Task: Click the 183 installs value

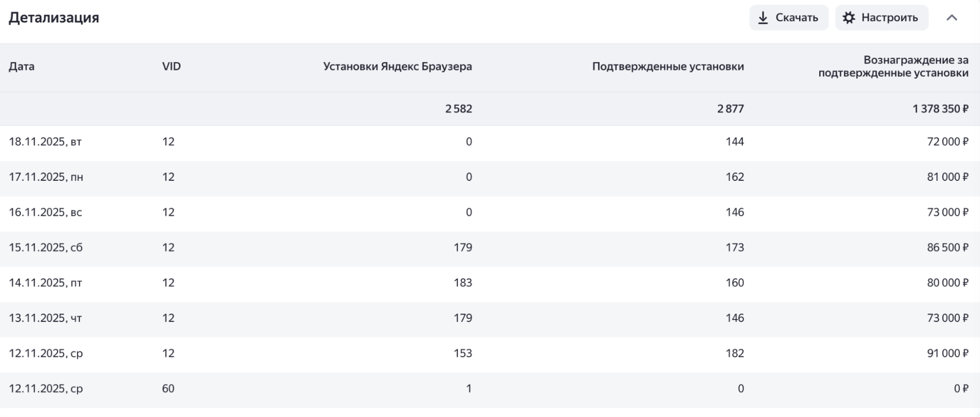Action: click(463, 283)
